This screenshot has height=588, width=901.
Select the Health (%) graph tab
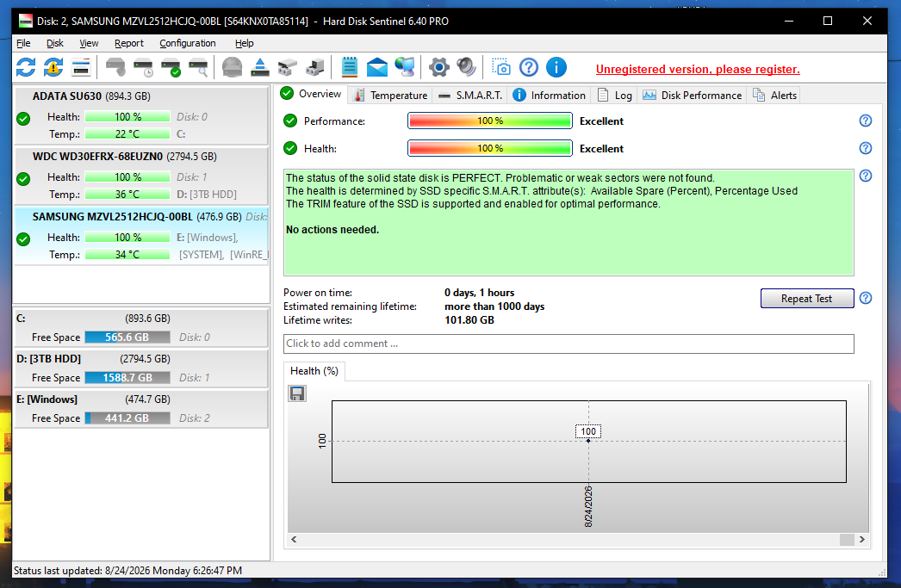tap(314, 371)
